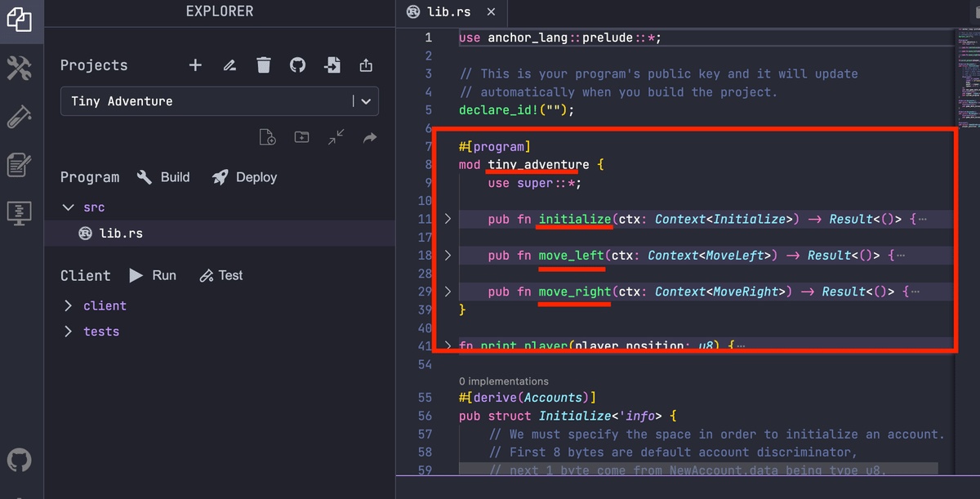Viewport: 980px width, 499px height.
Task: Click the declare_id! macro line
Action: point(517,110)
